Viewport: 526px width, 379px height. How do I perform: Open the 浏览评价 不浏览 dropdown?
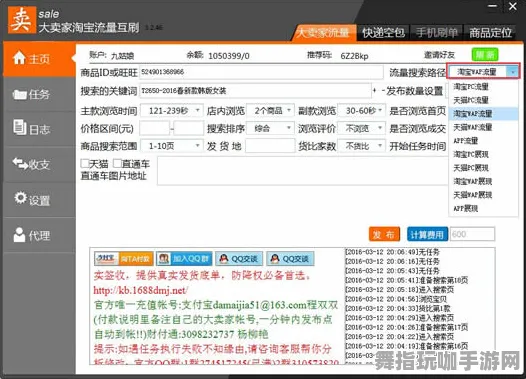point(361,128)
